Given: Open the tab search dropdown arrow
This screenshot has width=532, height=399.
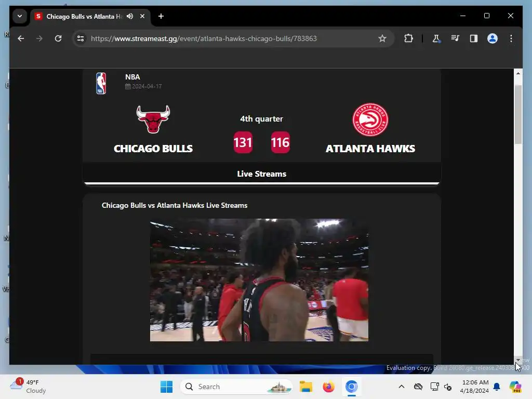Looking at the screenshot, I should (20, 16).
